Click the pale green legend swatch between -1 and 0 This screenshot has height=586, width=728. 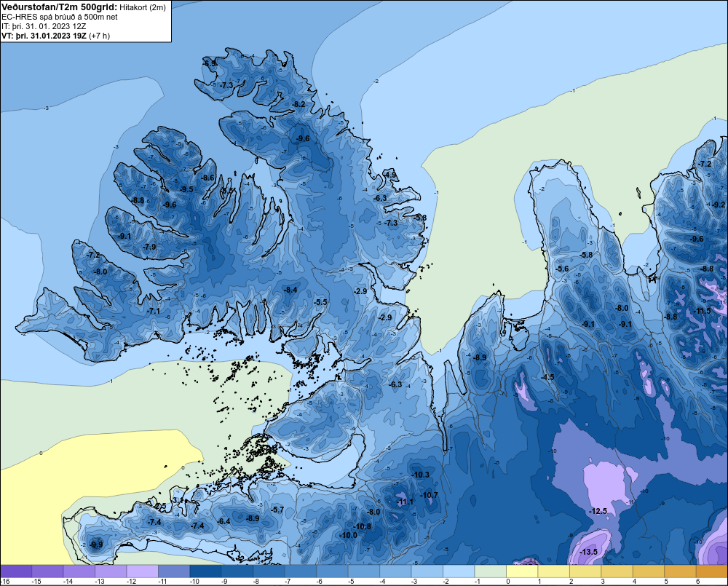point(490,571)
